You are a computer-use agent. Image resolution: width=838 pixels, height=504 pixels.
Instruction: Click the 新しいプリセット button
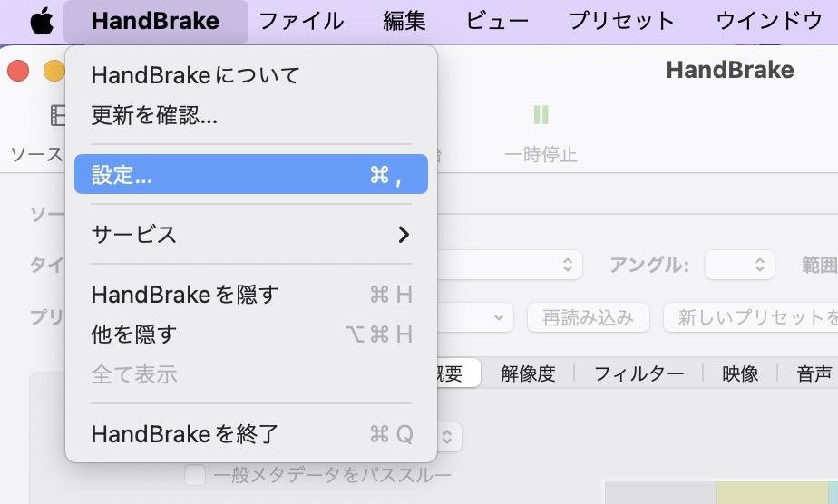pyautogui.click(x=753, y=318)
